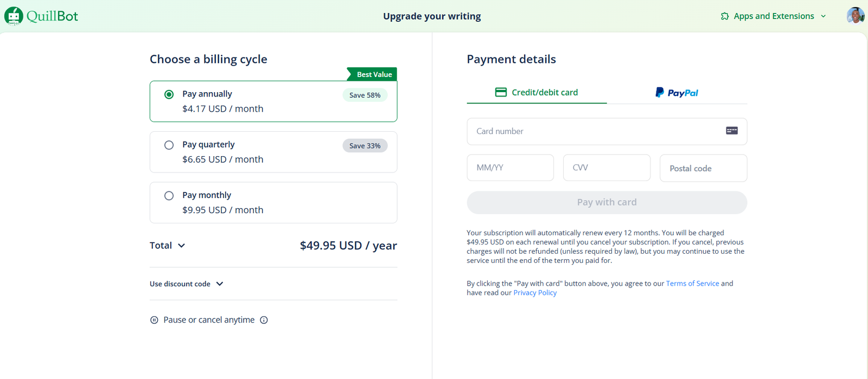The image size is (868, 379).
Task: Click the credit card icon in payment tab
Action: point(501,92)
